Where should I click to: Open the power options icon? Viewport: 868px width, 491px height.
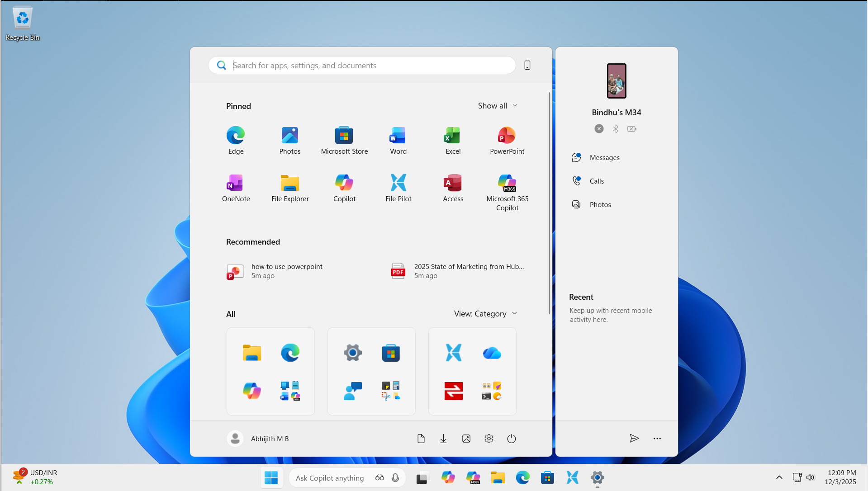[x=511, y=438]
